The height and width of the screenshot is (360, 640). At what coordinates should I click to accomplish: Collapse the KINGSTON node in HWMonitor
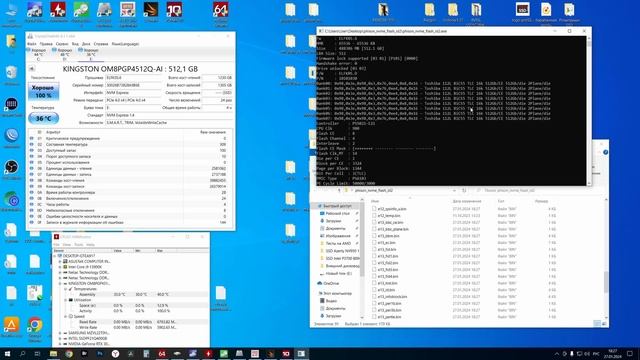[60, 283]
